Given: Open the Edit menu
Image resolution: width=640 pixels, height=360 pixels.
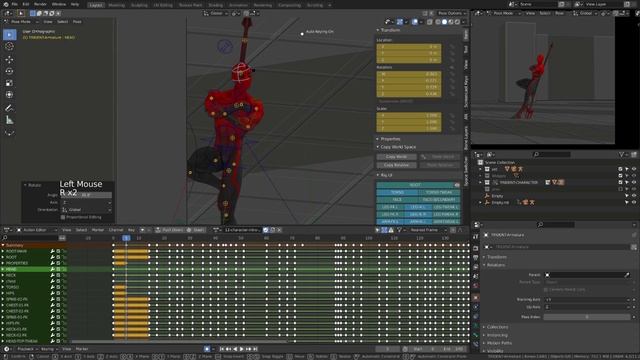Looking at the screenshot, I should pyautogui.click(x=26, y=4).
